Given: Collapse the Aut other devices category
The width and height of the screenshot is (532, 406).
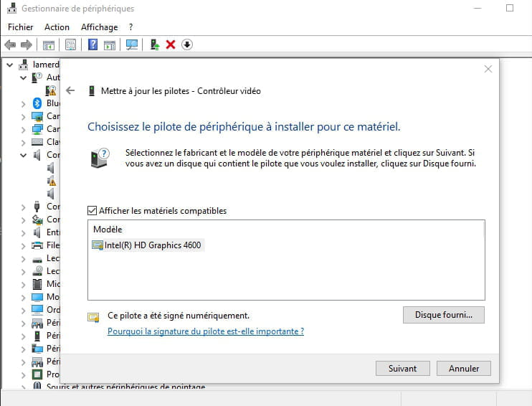Looking at the screenshot, I should [23, 77].
